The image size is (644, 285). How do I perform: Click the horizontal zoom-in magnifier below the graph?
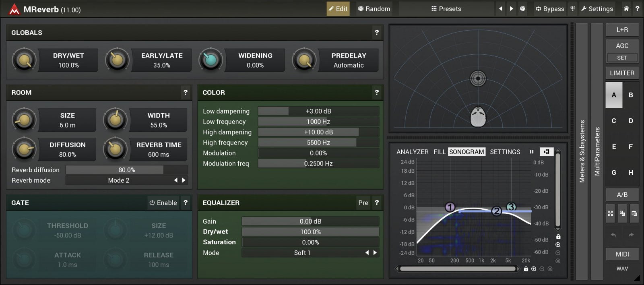534,269
